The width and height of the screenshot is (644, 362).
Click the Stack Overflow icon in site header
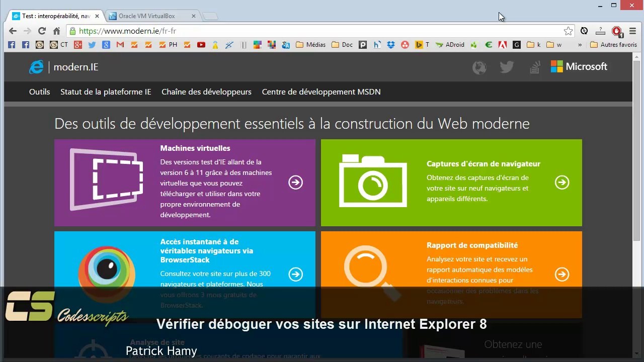pyautogui.click(x=535, y=67)
